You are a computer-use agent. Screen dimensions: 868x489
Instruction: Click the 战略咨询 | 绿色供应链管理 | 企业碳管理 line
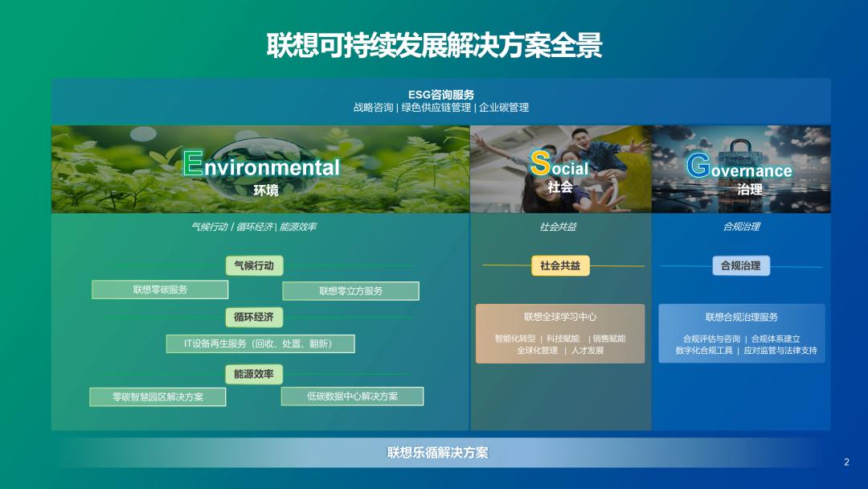click(x=441, y=108)
